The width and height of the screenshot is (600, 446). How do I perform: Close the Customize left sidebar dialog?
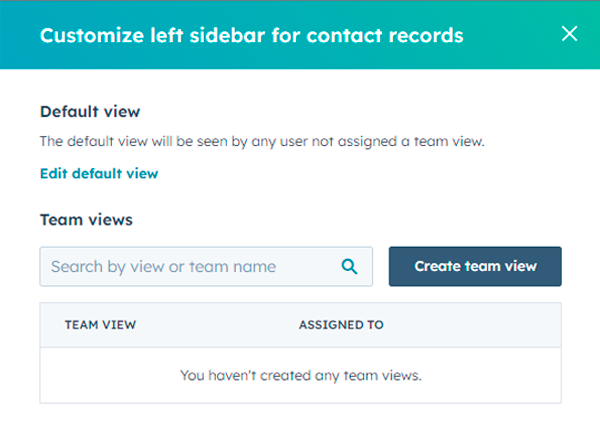click(569, 34)
